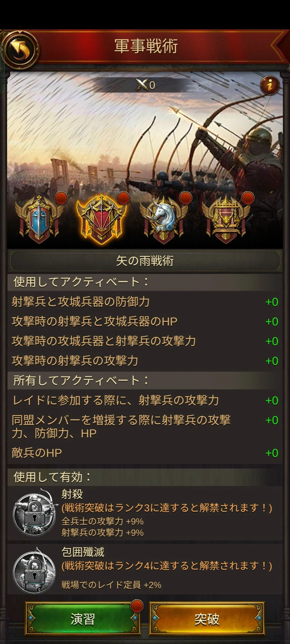Image resolution: width=290 pixels, height=644 pixels.
Task: Click the orange 突破 button
Action: 207,619
